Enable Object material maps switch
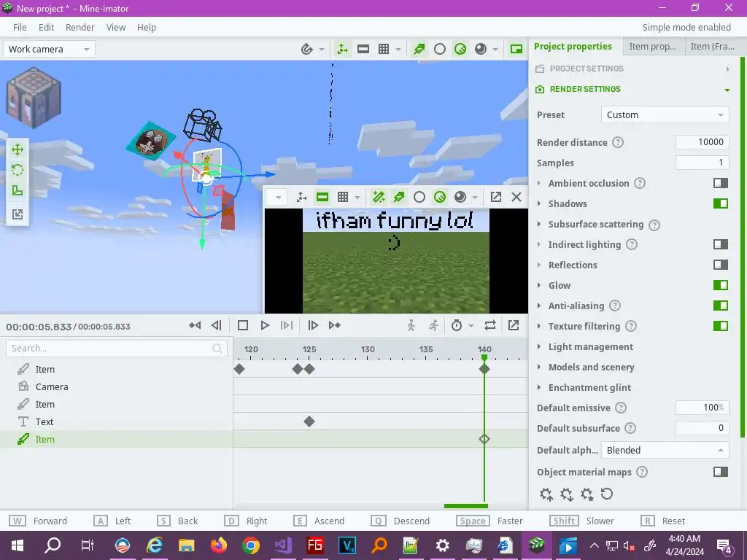This screenshot has width=747, height=560. 720,472
